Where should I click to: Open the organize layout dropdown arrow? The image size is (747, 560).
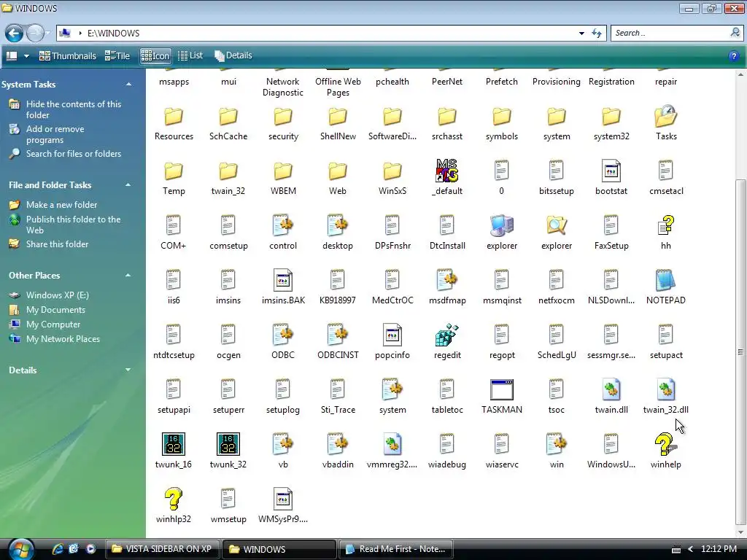(x=27, y=56)
